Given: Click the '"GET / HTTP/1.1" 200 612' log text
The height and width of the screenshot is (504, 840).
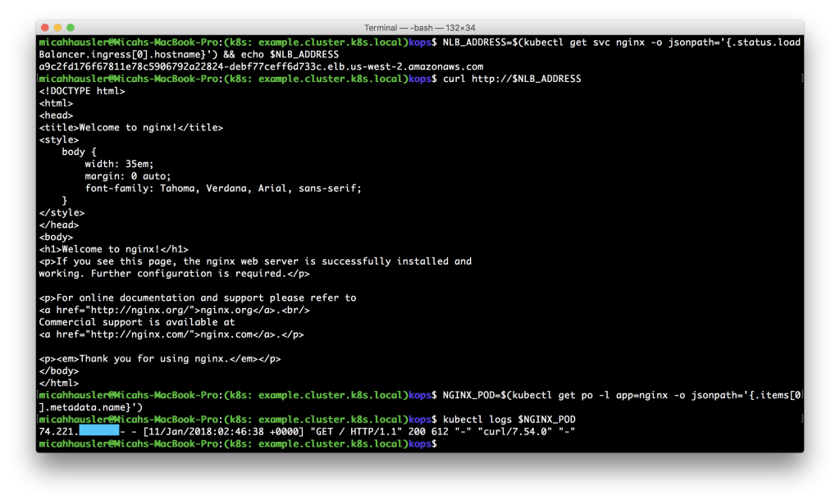Looking at the screenshot, I should click(379, 432).
